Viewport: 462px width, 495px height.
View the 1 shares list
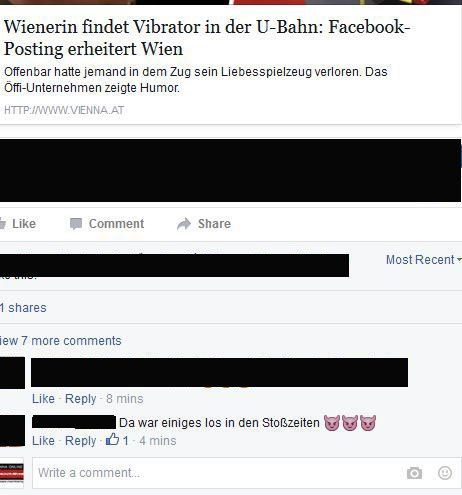(x=23, y=308)
